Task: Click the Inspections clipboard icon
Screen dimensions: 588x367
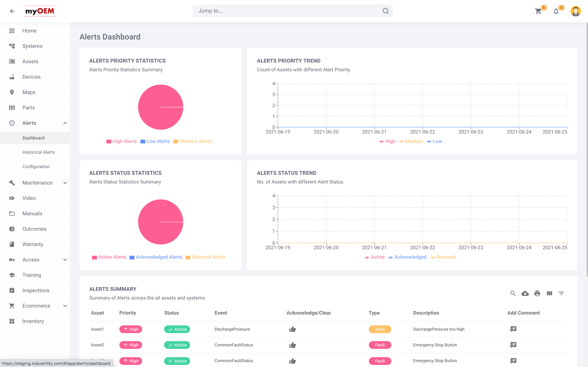Action: tap(12, 290)
